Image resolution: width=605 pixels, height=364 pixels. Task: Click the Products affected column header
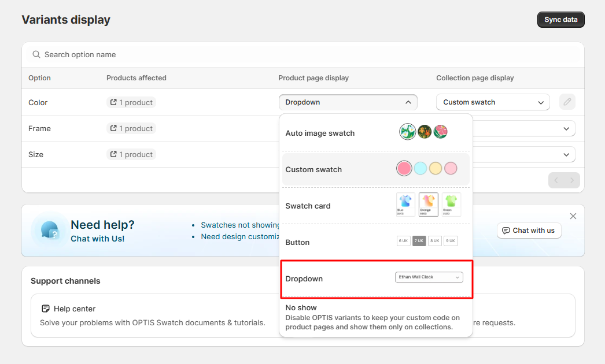tap(136, 78)
